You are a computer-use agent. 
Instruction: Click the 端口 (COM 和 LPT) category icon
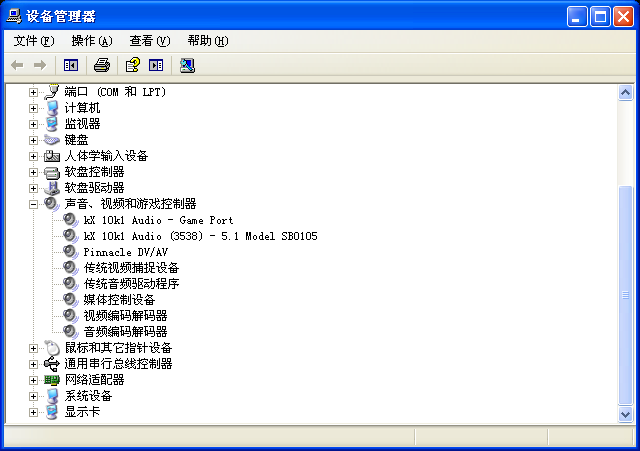[x=52, y=92]
